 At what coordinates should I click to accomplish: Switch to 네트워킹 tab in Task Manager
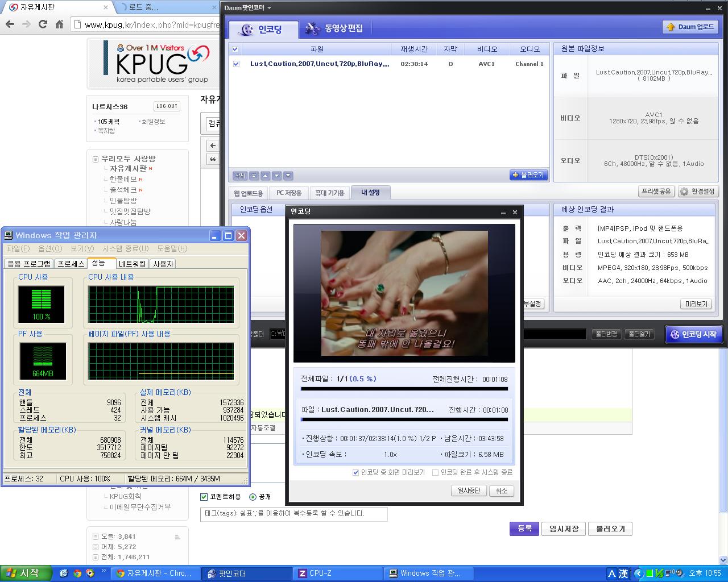(x=133, y=264)
